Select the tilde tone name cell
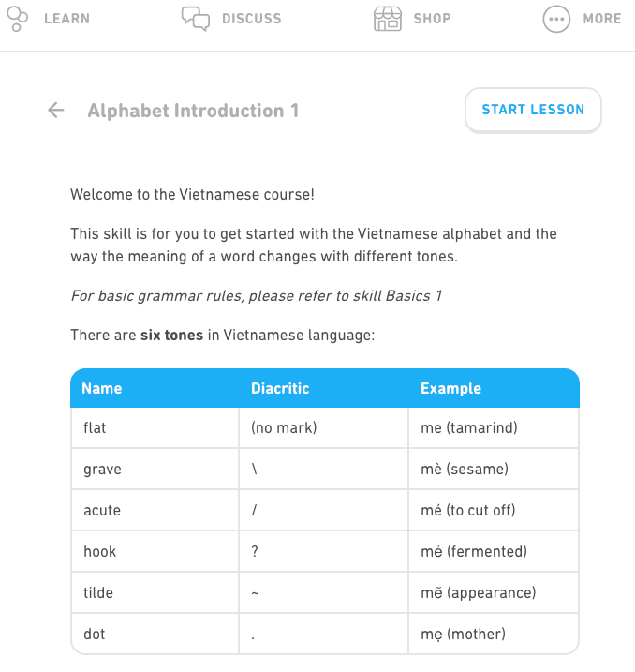 point(99,593)
